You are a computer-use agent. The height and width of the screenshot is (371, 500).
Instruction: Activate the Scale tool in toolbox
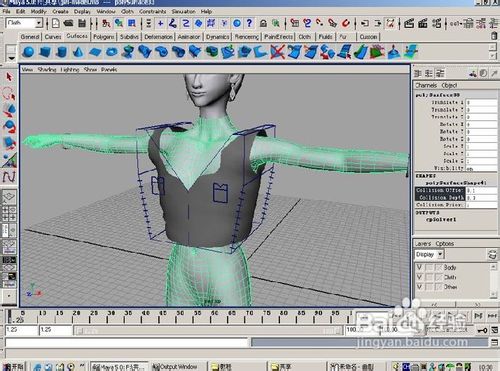(9, 143)
